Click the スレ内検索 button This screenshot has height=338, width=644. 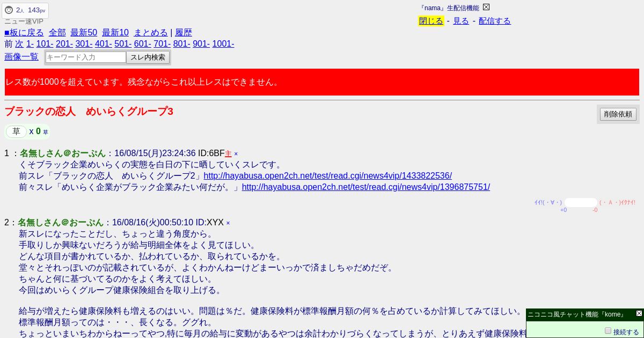point(148,57)
